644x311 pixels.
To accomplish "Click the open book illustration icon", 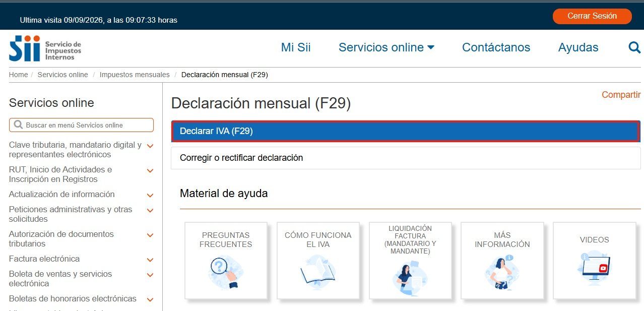I will point(318,272).
